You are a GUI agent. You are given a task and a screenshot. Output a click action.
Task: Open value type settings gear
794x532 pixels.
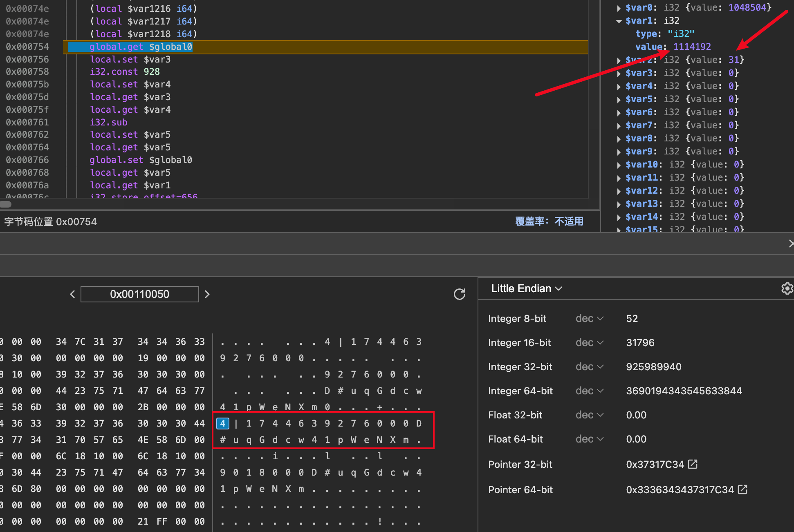point(787,288)
